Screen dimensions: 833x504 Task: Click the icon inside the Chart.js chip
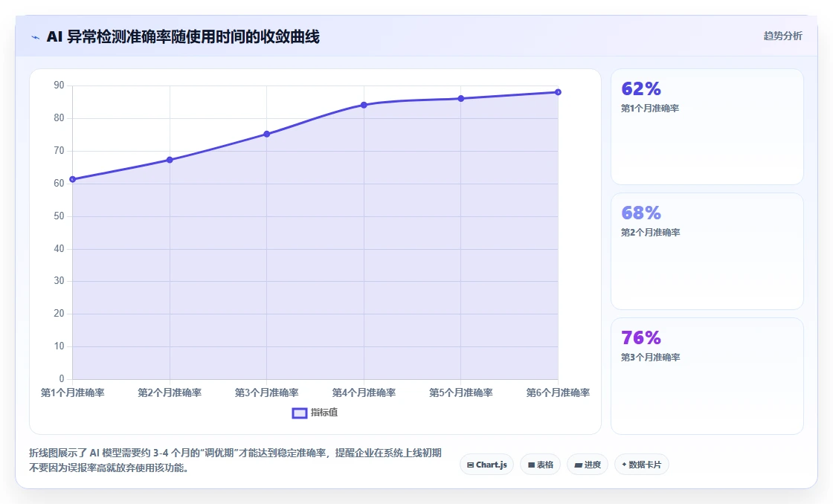470,465
